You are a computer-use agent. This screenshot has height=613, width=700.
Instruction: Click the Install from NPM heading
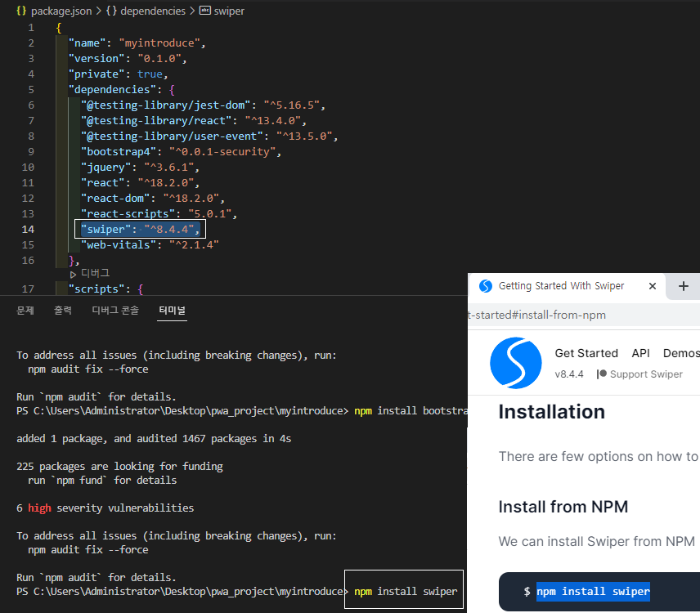click(x=563, y=507)
